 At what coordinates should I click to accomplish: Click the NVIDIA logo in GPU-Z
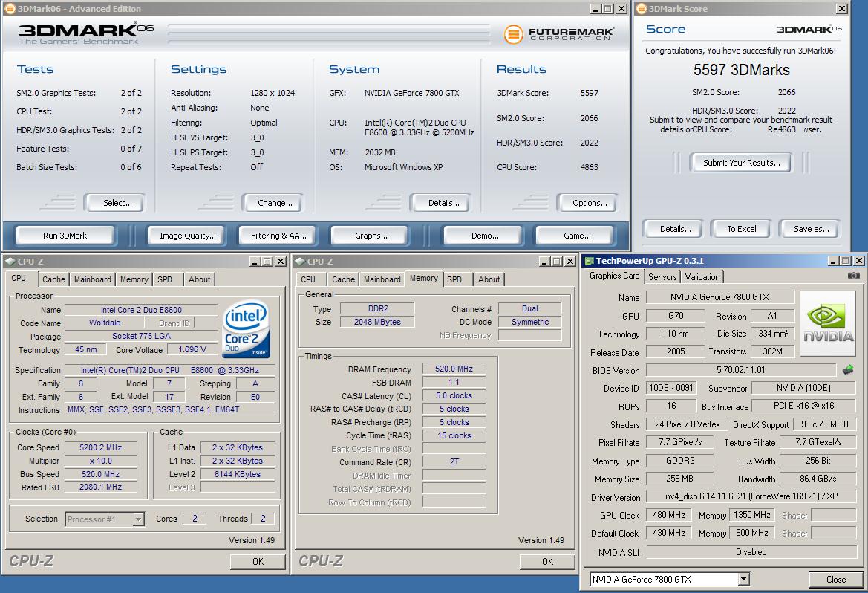tap(828, 323)
